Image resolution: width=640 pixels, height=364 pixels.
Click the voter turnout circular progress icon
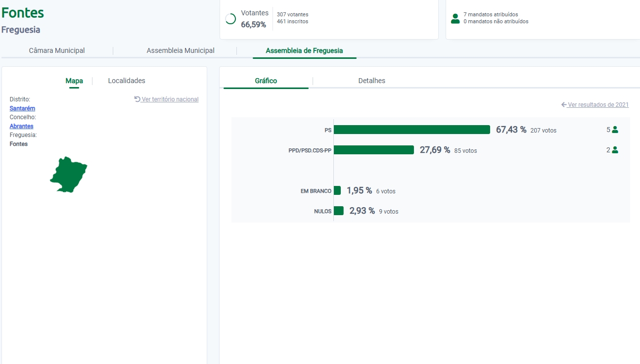[230, 19]
